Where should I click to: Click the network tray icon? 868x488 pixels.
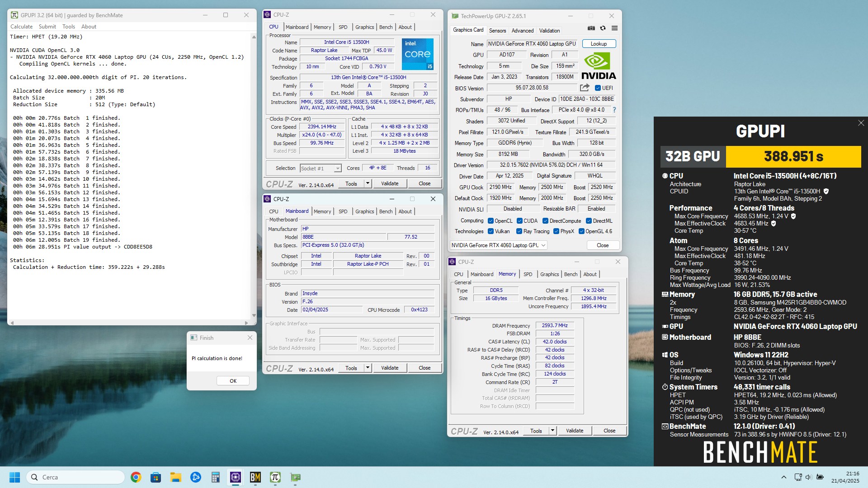[x=798, y=477]
